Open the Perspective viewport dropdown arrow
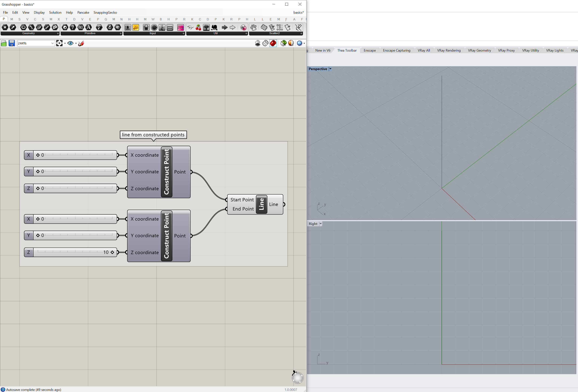This screenshot has width=578, height=392. click(330, 69)
